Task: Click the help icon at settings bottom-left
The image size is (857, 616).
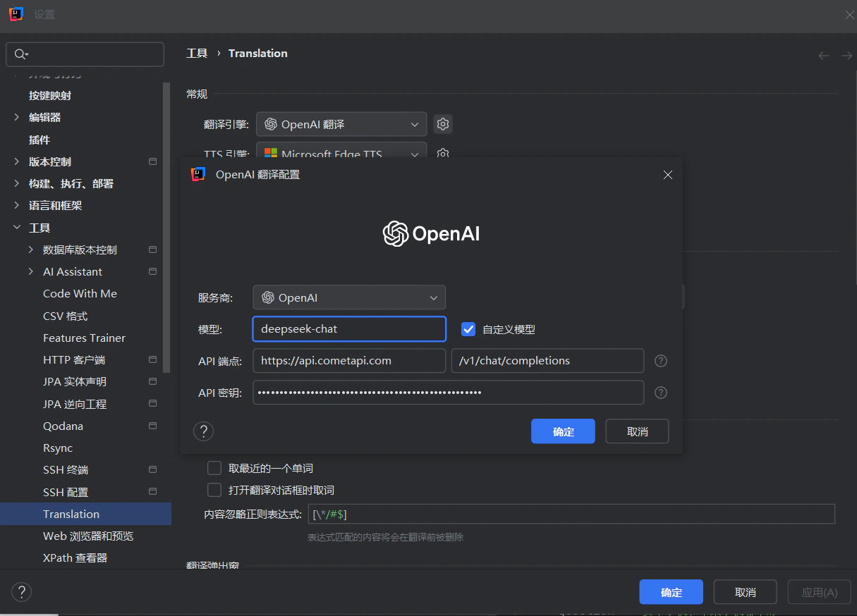Action: click(x=21, y=592)
